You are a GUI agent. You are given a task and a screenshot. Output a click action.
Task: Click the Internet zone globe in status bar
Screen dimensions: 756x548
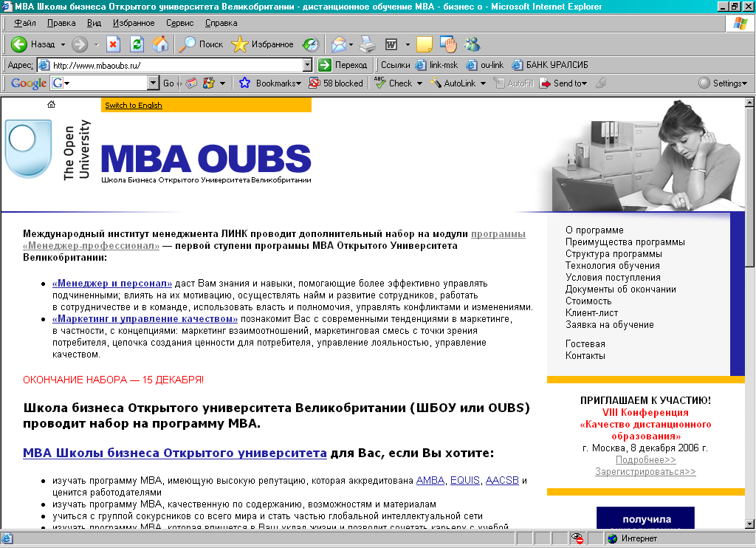tap(613, 538)
